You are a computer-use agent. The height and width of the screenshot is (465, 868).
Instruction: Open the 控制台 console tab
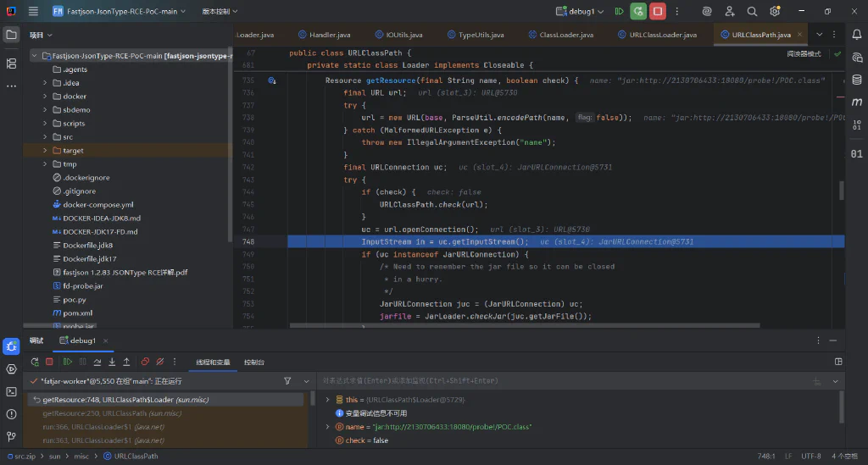tap(254, 363)
